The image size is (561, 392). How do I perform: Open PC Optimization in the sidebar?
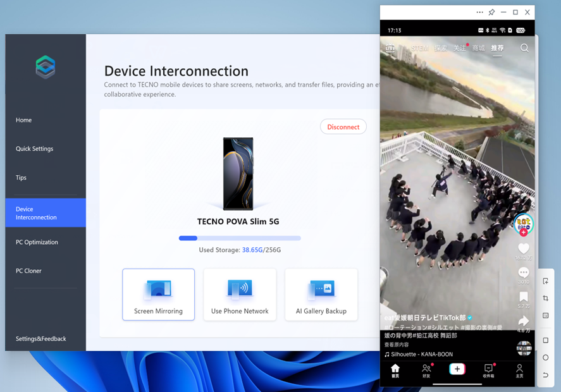(37, 242)
